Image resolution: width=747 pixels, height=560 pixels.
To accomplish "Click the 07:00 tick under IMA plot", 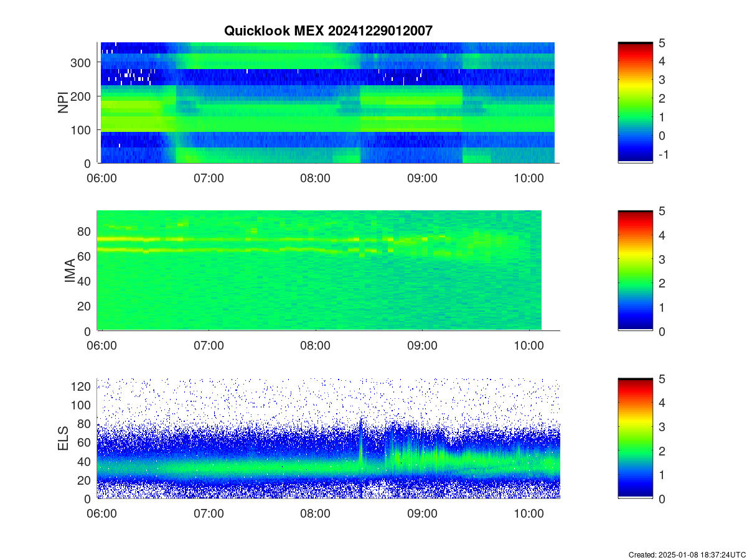I will [209, 347].
